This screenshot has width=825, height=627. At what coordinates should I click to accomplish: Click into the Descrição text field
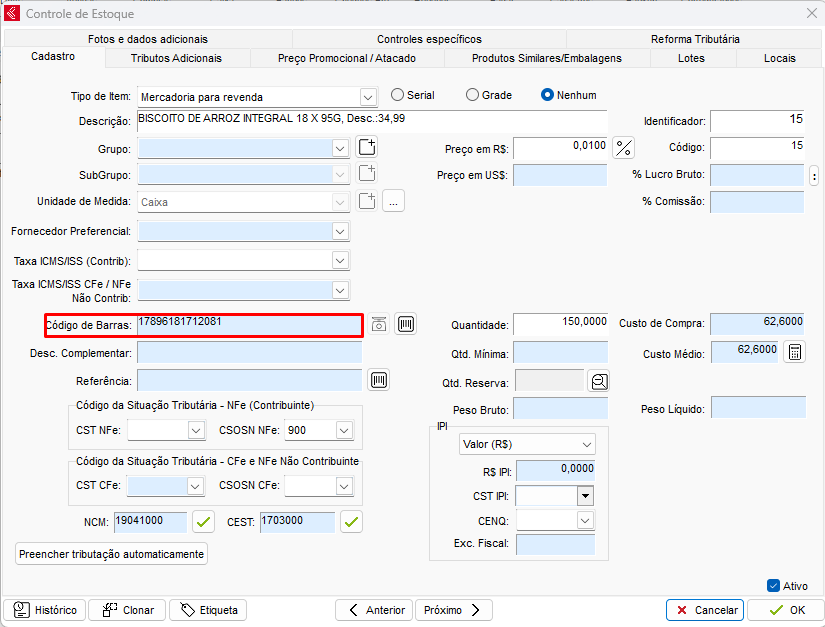[370, 120]
